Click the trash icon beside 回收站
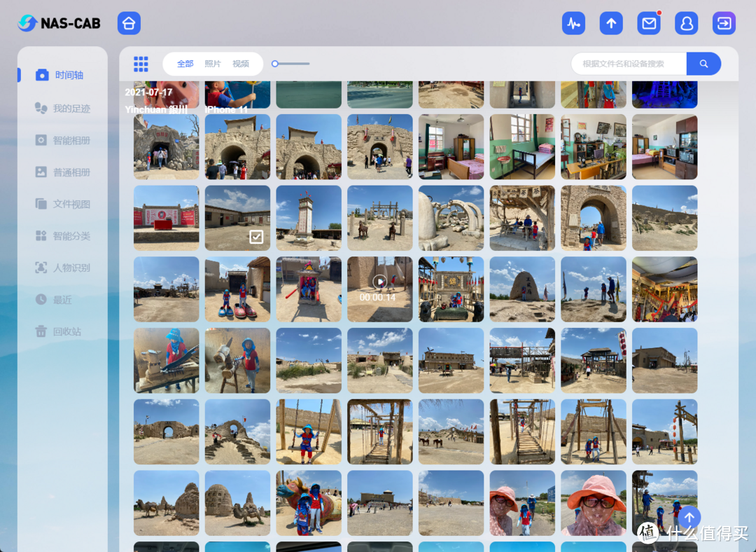The width and height of the screenshot is (756, 552). [x=41, y=331]
